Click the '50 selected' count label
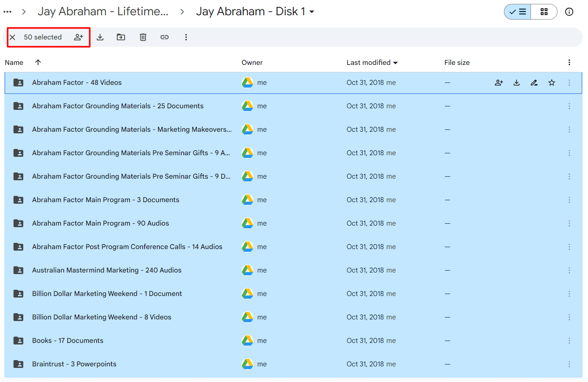This screenshot has width=588, height=382. (43, 37)
